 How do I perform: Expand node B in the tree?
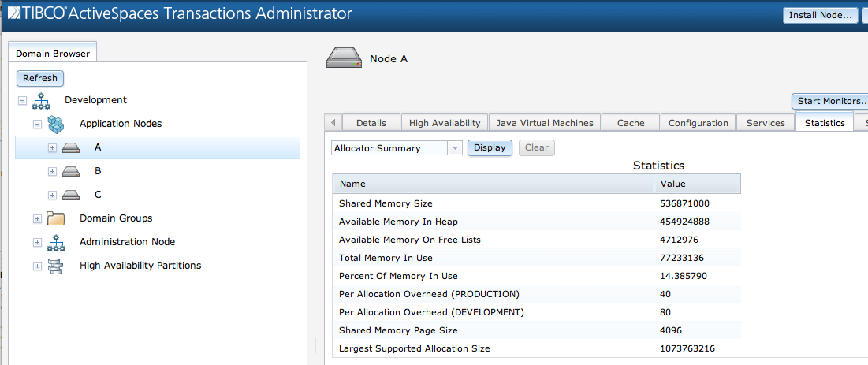(52, 172)
